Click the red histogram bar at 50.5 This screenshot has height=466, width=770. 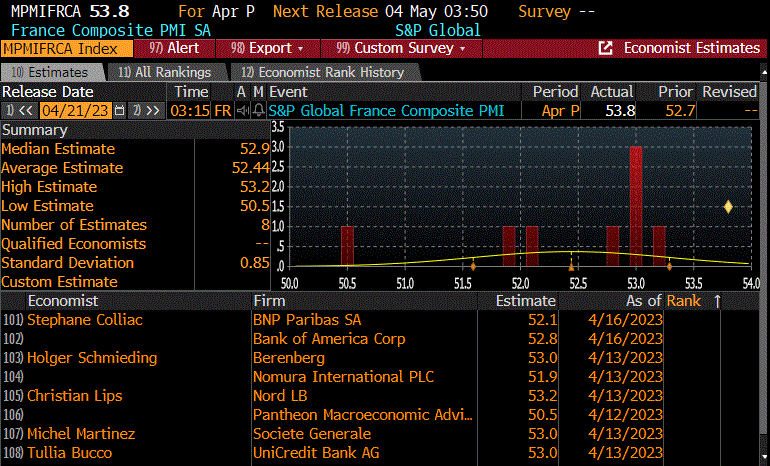tap(347, 246)
